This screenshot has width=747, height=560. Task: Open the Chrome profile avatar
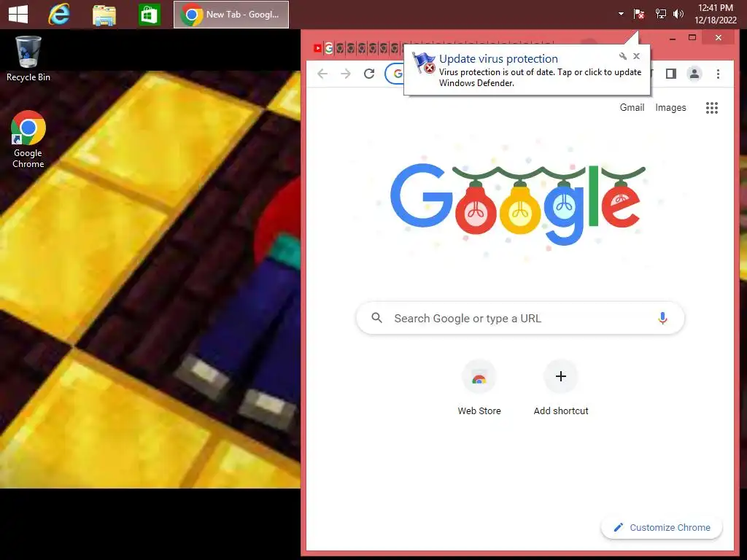pos(694,74)
